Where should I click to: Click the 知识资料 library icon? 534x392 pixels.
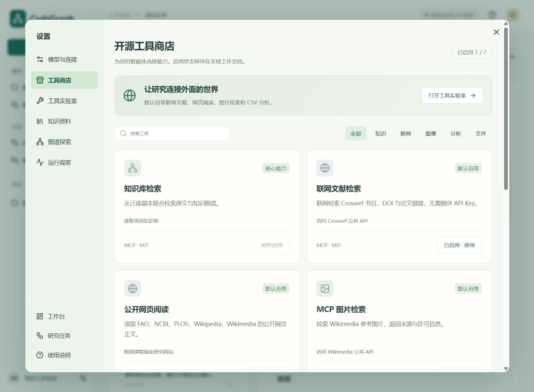coord(40,121)
